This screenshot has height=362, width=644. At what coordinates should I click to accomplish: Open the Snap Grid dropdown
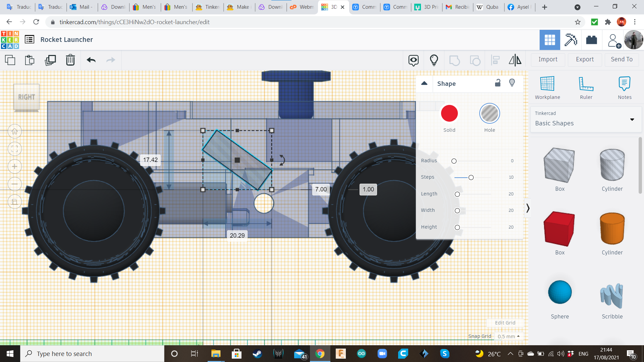click(508, 336)
